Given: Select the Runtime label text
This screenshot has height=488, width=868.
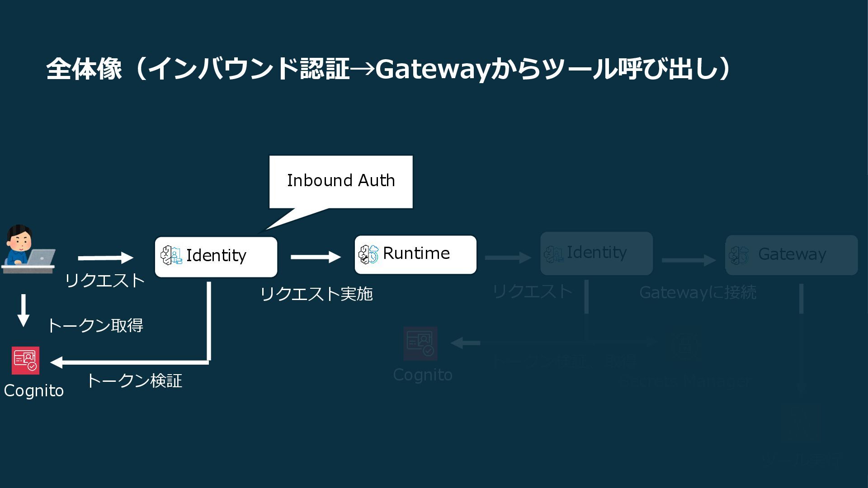Looking at the screenshot, I should 416,253.
